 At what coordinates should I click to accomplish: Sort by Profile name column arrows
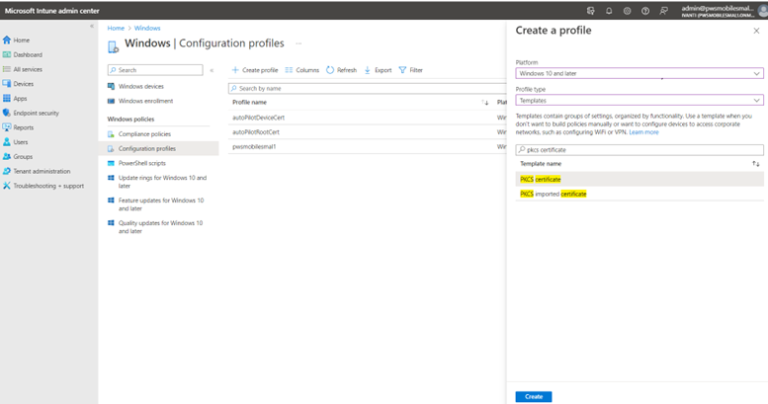coord(485,102)
